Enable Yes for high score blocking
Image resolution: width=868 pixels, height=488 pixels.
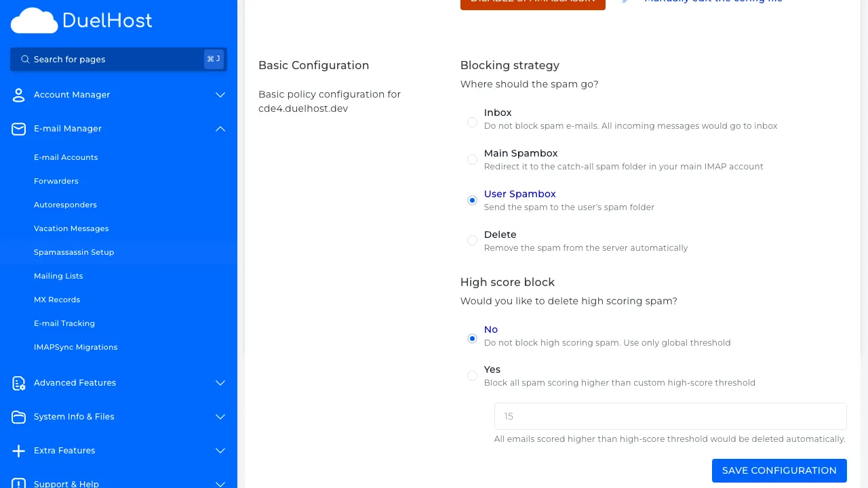472,375
